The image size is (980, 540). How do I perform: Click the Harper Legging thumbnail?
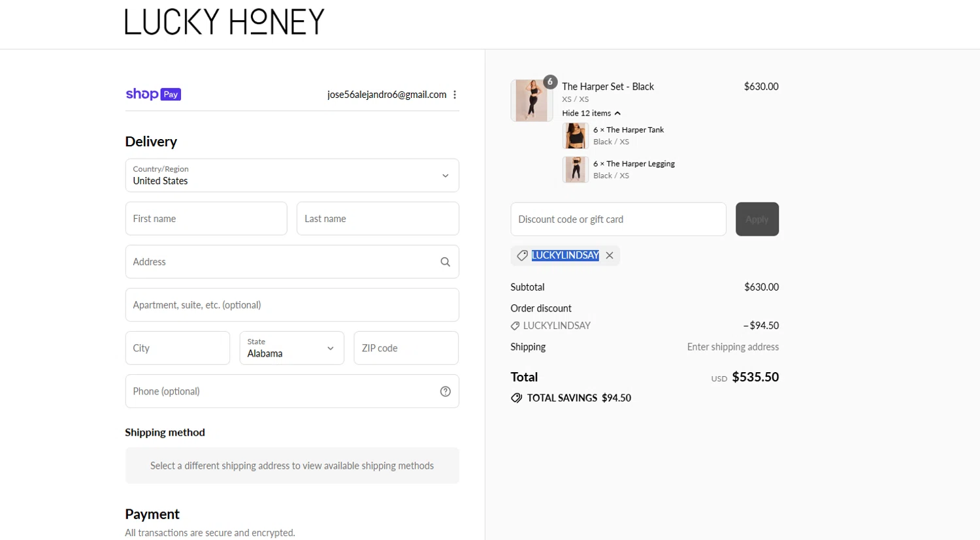tap(575, 170)
